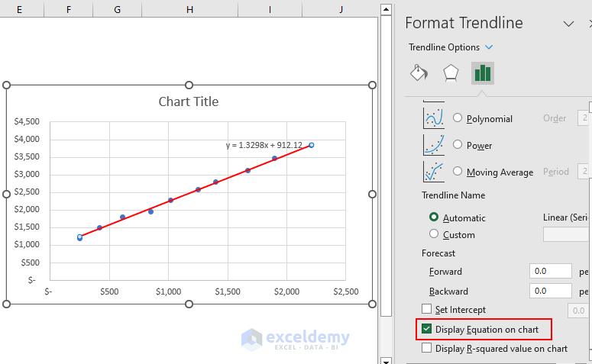Image resolution: width=592 pixels, height=364 pixels.
Task: Choose Custom trendline name
Action: pyautogui.click(x=434, y=234)
